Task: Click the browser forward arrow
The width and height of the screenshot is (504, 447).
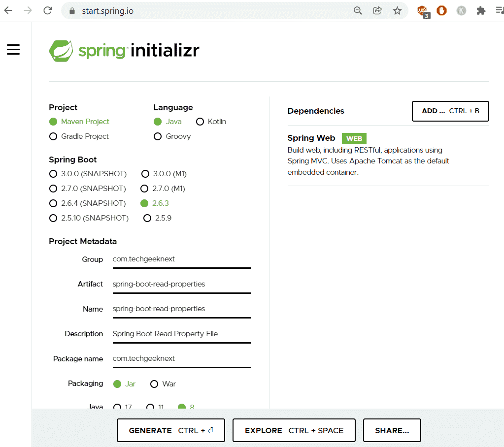Action: click(x=28, y=11)
